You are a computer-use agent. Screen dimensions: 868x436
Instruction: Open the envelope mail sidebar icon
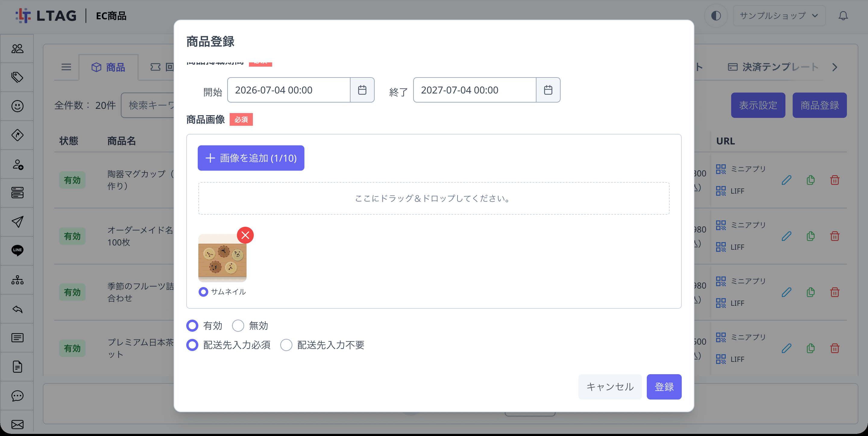point(17,424)
